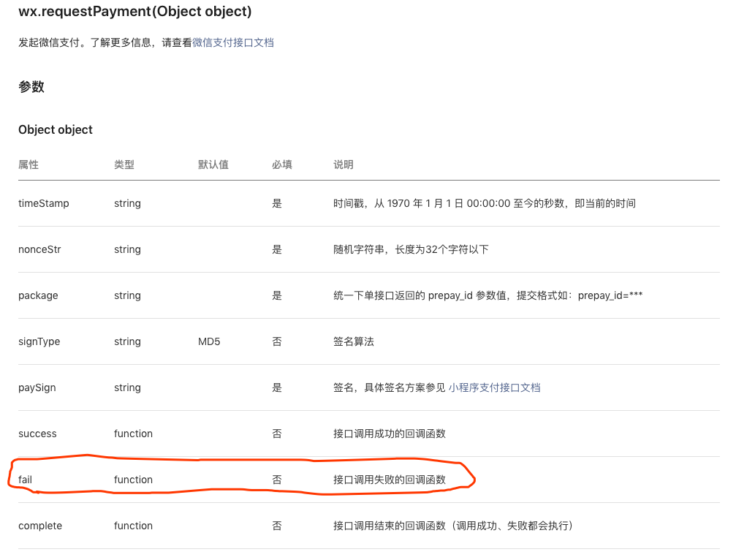Viewport: 736px width, 560px height.
Task: Click the 否 required value for success
Action: click(277, 434)
